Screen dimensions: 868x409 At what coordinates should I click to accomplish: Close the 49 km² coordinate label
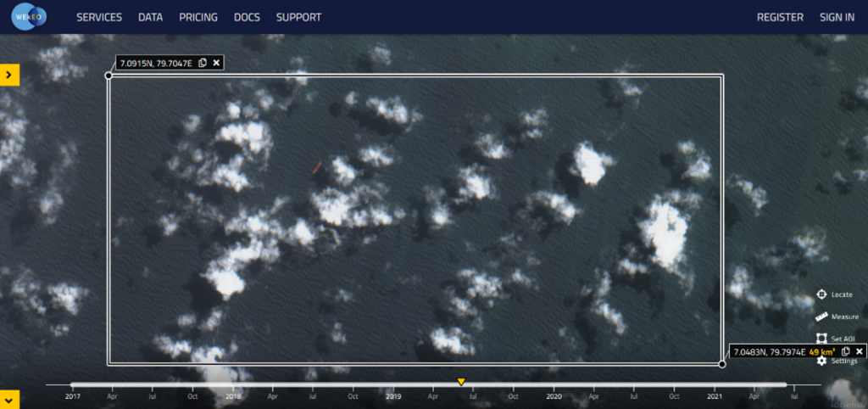pos(859,351)
